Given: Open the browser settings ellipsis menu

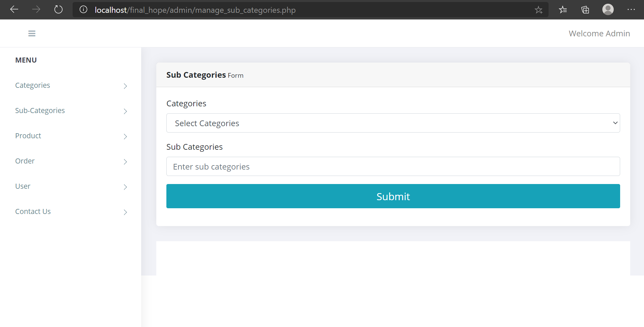Looking at the screenshot, I should [x=632, y=9].
